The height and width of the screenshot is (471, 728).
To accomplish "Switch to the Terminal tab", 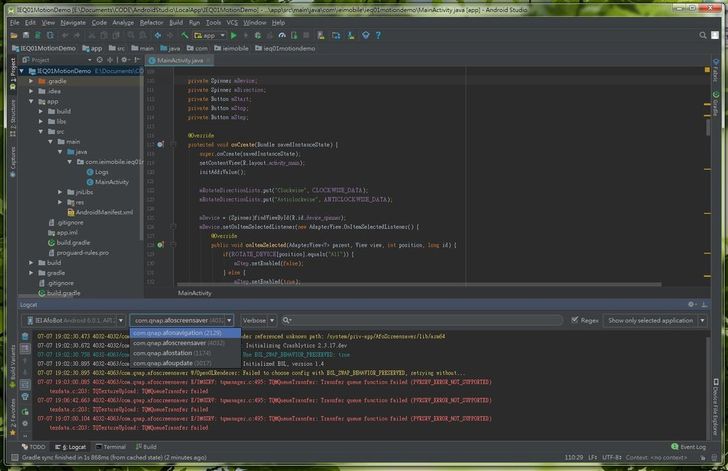I will 110,447.
